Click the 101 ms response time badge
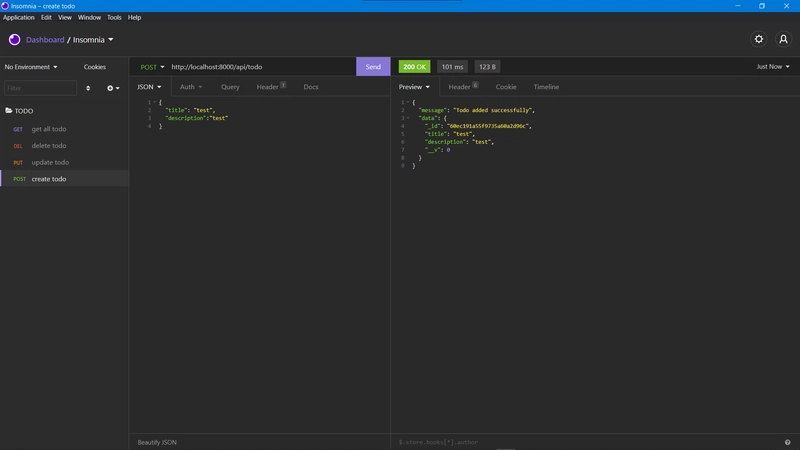Screen dimensions: 800x450 point(452,67)
